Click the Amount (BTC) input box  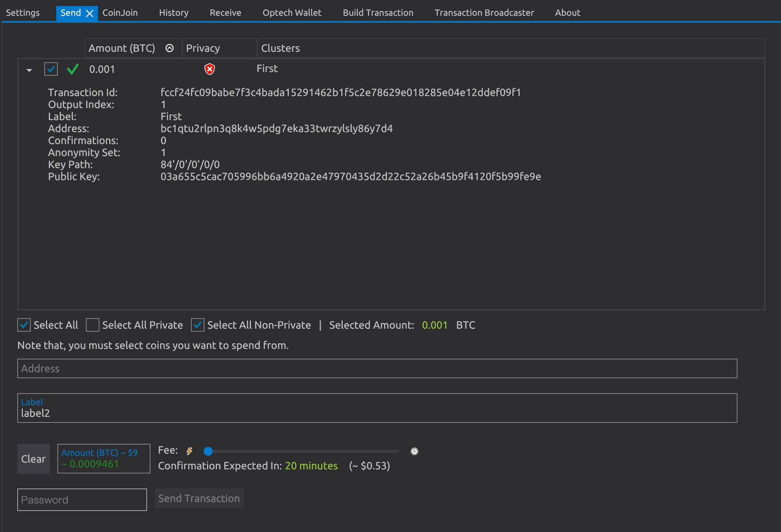click(x=104, y=459)
